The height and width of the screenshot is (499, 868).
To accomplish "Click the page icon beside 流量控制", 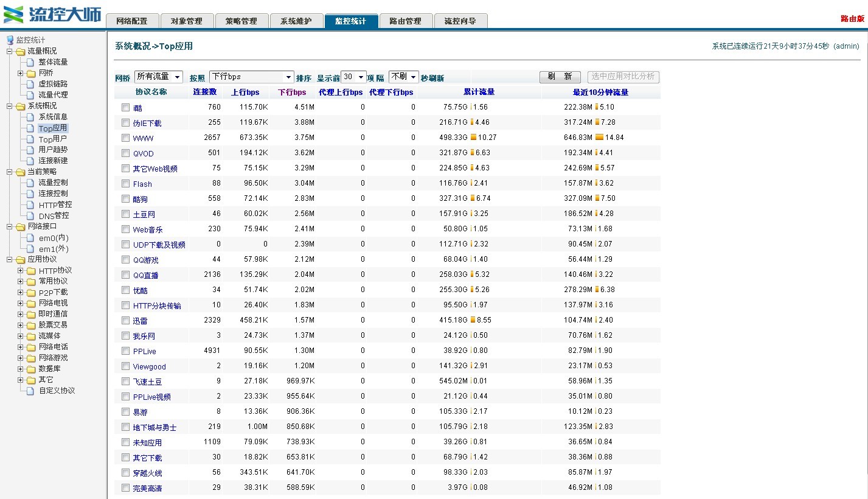I will tap(31, 183).
